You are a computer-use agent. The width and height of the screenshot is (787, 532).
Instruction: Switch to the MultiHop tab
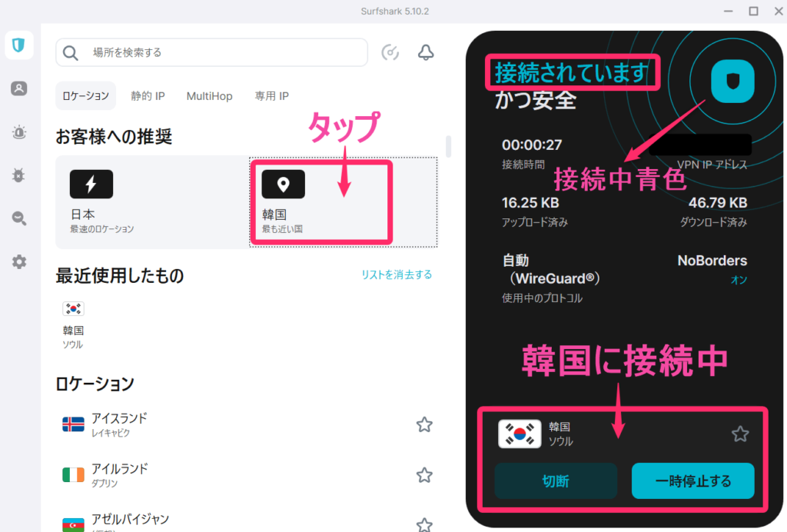[209, 96]
